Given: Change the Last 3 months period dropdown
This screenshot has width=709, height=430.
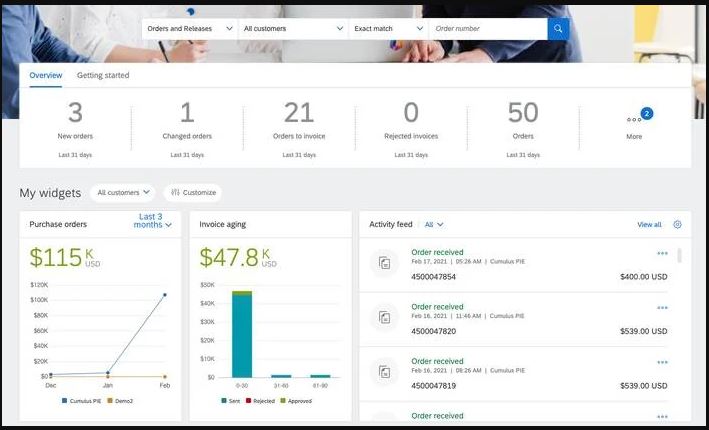Looking at the screenshot, I should [x=154, y=221].
